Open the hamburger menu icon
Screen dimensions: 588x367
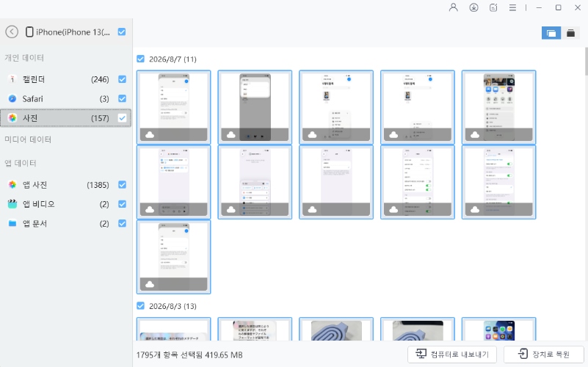pos(512,7)
